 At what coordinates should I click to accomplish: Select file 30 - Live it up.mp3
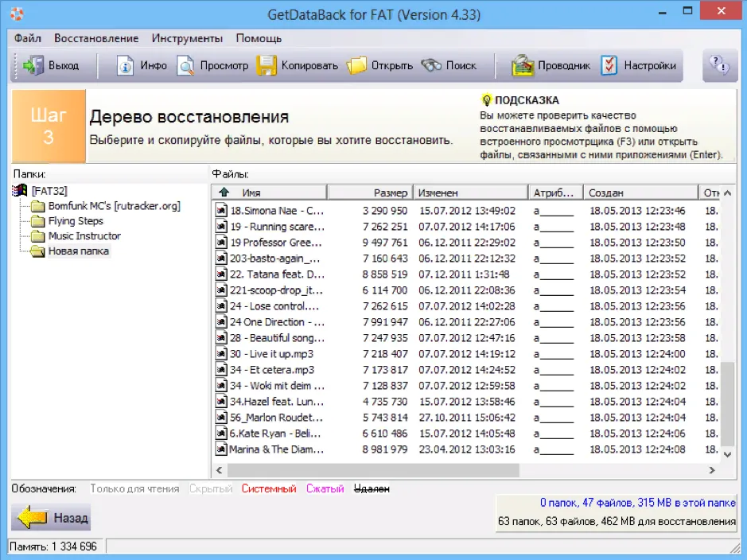tap(271, 354)
